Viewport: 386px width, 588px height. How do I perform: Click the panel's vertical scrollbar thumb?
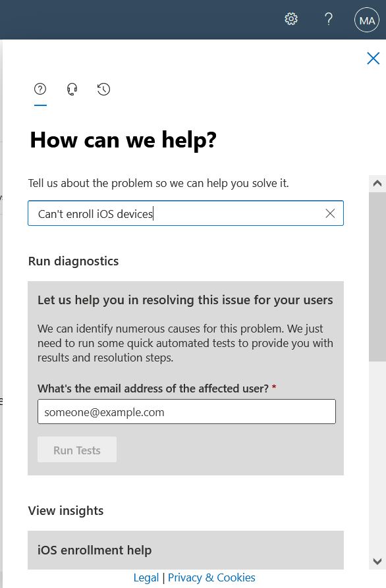(377, 277)
